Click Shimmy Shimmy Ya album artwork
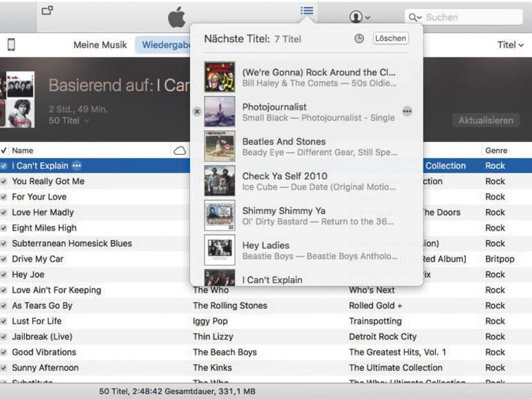Viewport: 532px width, 399px height. coord(220,215)
